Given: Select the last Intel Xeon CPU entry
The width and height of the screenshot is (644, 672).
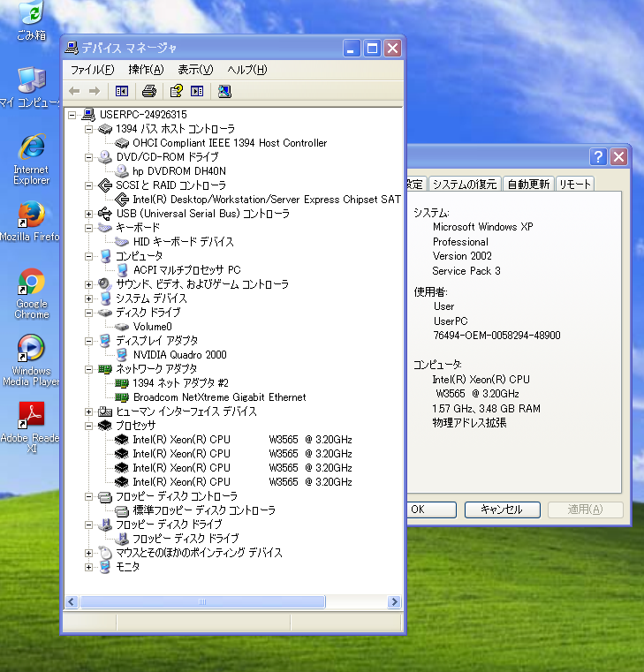Looking at the screenshot, I should click(x=242, y=482).
